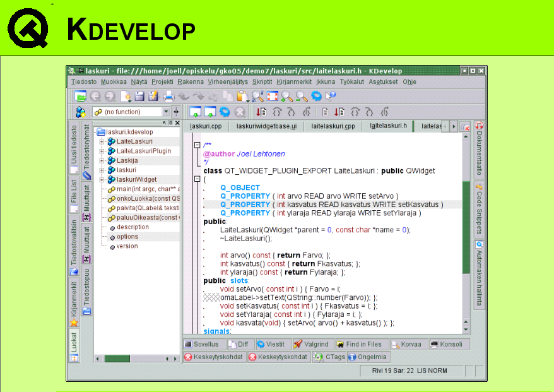The width and height of the screenshot is (554, 392).
Task: Click the new class wizard icon
Action: (x=81, y=112)
